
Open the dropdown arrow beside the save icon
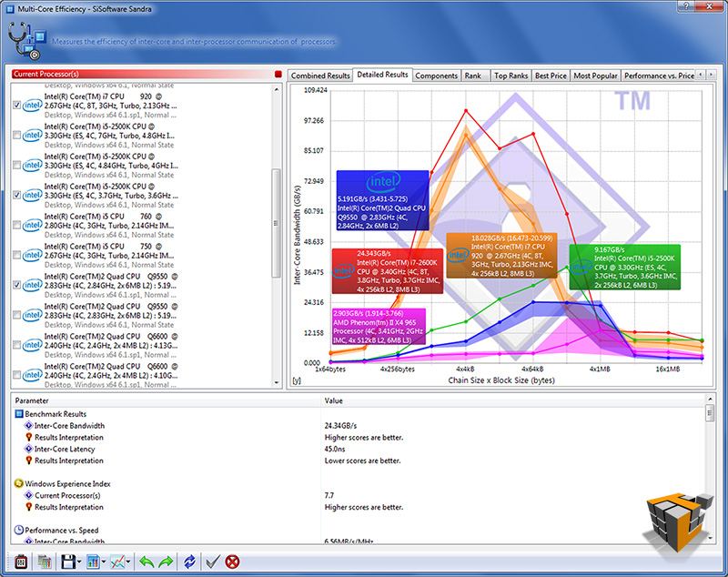tap(79, 562)
